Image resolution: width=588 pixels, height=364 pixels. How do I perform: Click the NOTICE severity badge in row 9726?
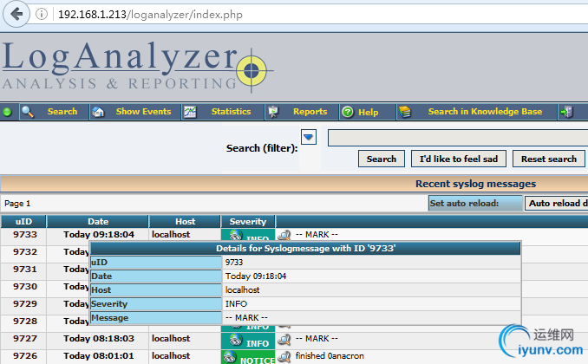tap(248, 357)
